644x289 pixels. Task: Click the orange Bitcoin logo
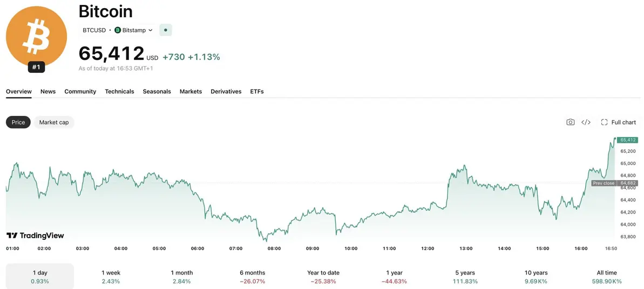(x=36, y=36)
